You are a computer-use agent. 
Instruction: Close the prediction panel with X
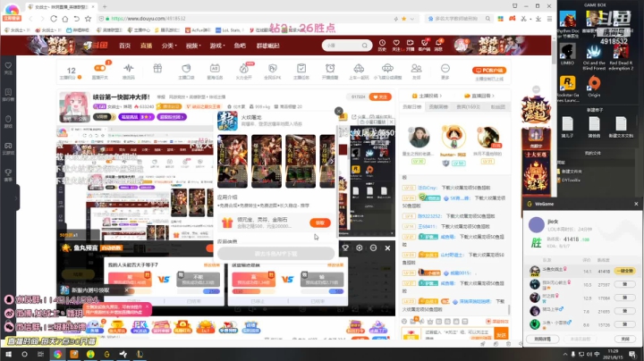[x=387, y=248]
